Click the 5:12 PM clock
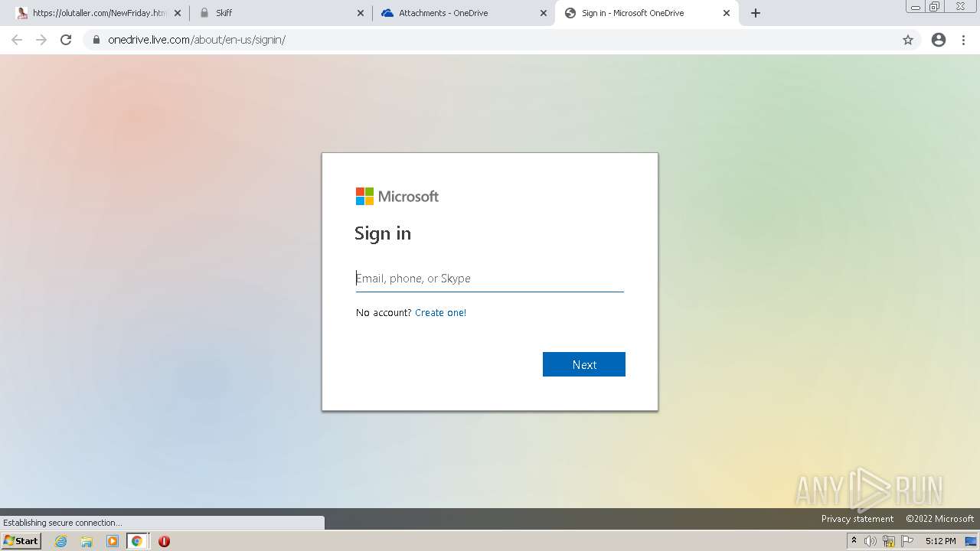The width and height of the screenshot is (980, 551). point(940,541)
